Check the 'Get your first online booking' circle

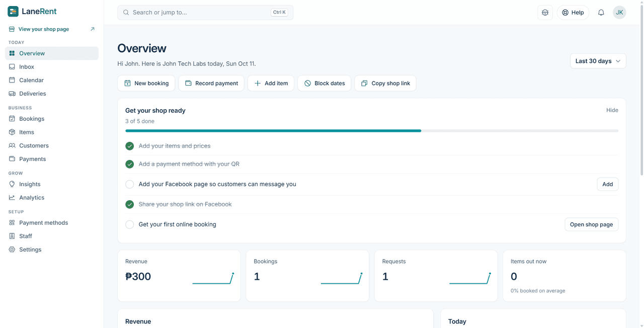pos(130,224)
